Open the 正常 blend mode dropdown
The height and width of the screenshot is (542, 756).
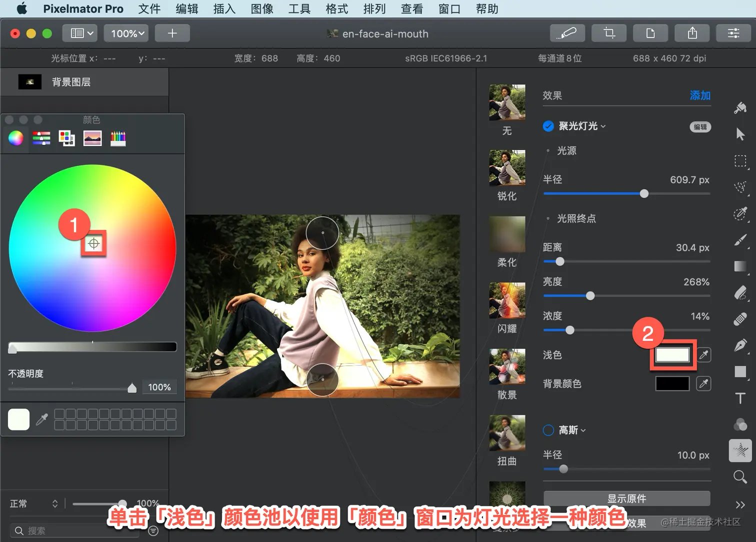[34, 503]
